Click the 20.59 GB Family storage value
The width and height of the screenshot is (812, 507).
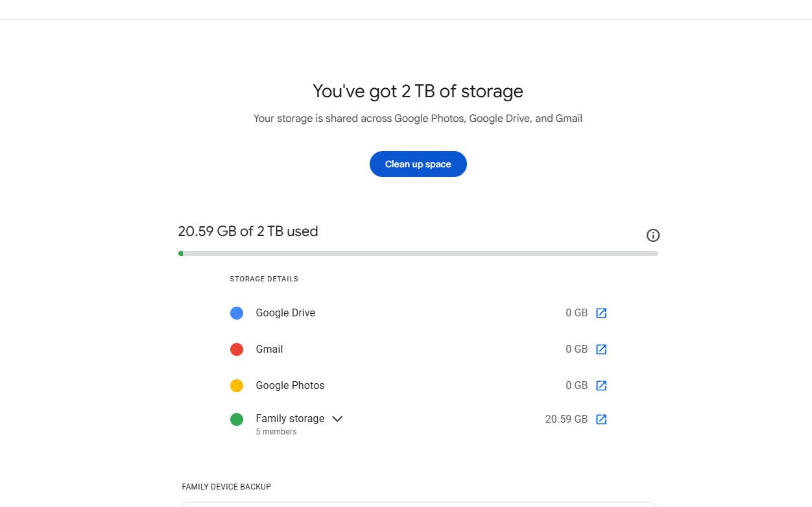pos(566,419)
